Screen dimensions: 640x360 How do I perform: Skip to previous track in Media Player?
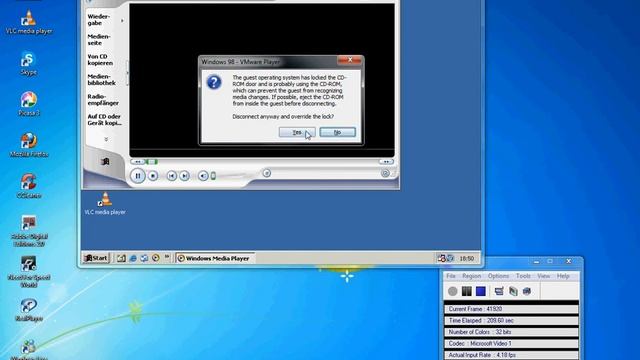pos(171,176)
